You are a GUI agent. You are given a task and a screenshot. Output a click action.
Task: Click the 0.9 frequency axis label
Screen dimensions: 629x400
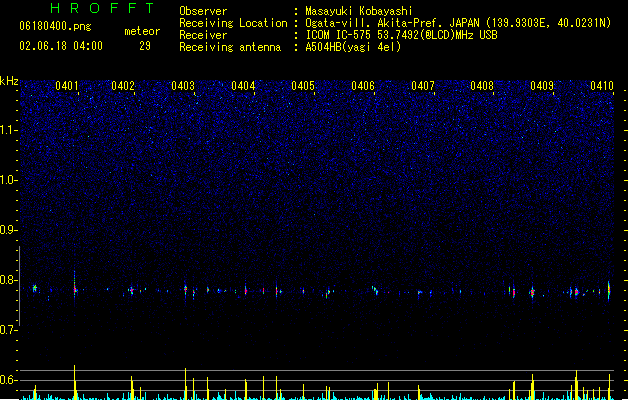8,230
